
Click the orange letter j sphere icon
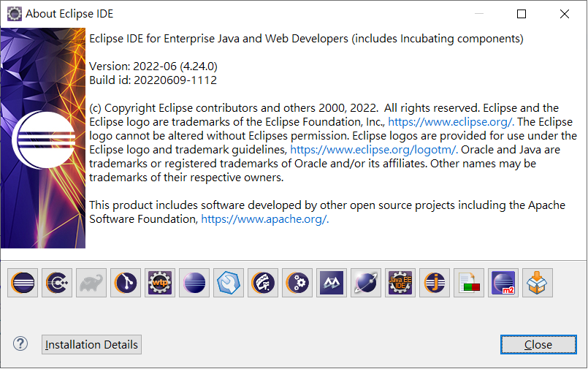[435, 283]
